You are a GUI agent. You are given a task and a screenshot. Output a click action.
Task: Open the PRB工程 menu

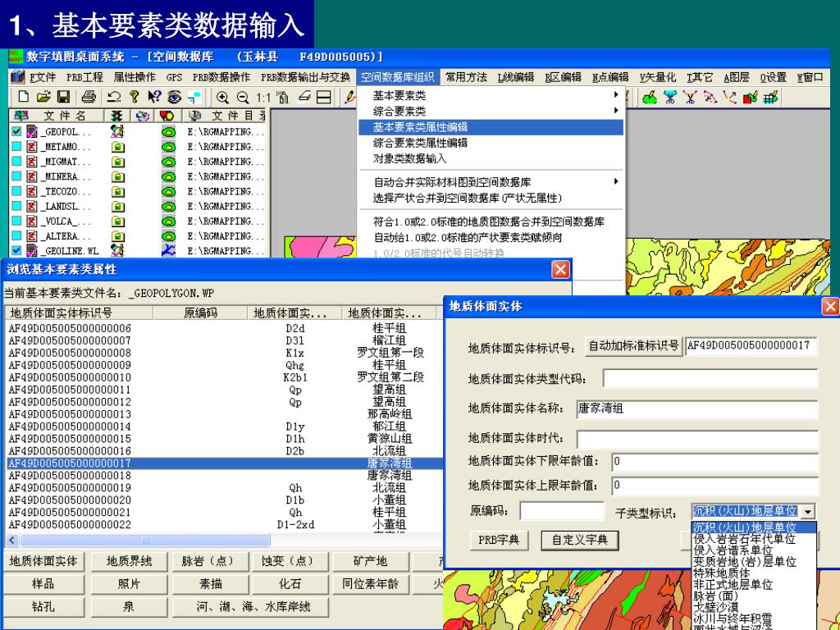pos(84,77)
